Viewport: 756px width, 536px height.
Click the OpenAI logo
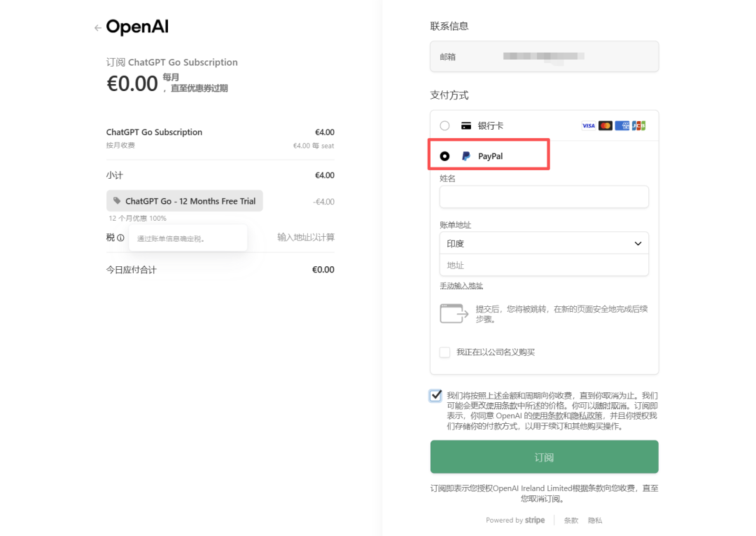point(136,26)
